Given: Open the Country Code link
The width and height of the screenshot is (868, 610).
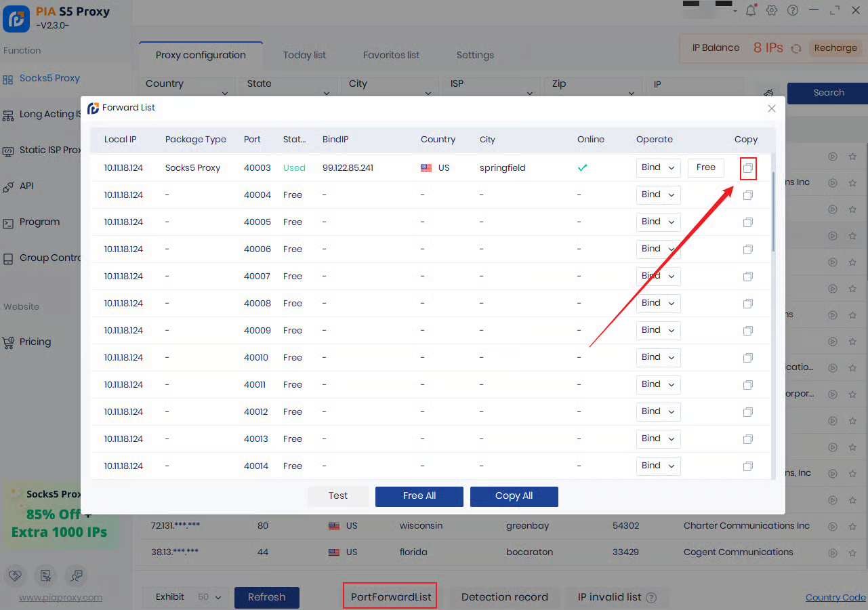Looking at the screenshot, I should coord(835,598).
